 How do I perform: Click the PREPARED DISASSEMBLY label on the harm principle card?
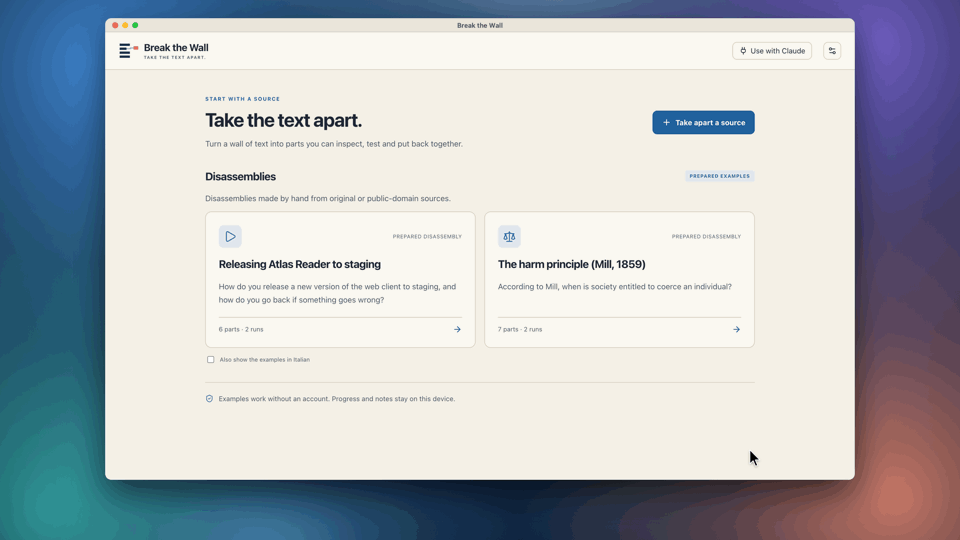[706, 236]
